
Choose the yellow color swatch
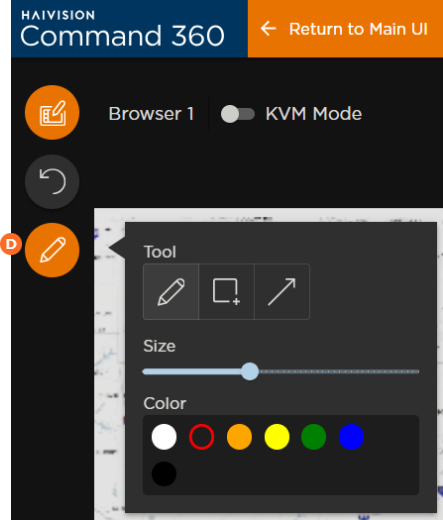pyautogui.click(x=277, y=437)
